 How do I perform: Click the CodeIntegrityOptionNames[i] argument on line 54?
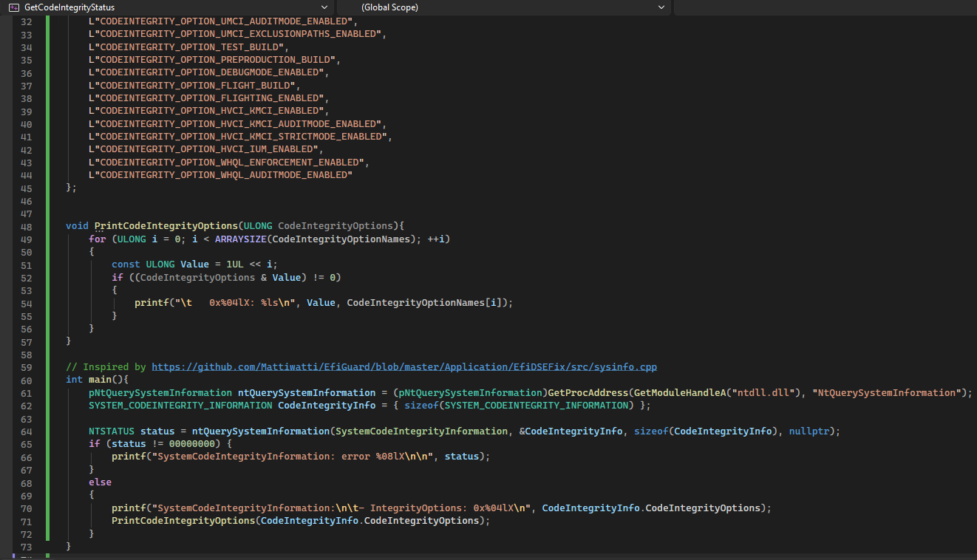point(424,303)
